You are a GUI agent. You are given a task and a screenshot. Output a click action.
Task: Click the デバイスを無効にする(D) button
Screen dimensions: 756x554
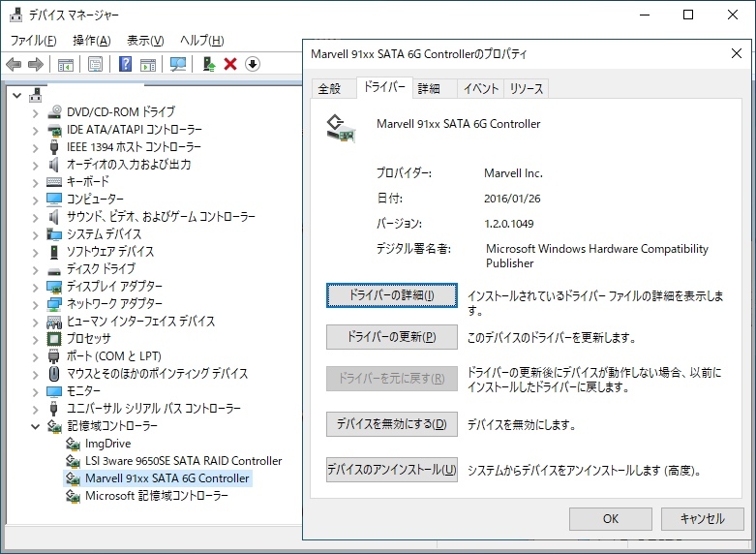coord(391,424)
